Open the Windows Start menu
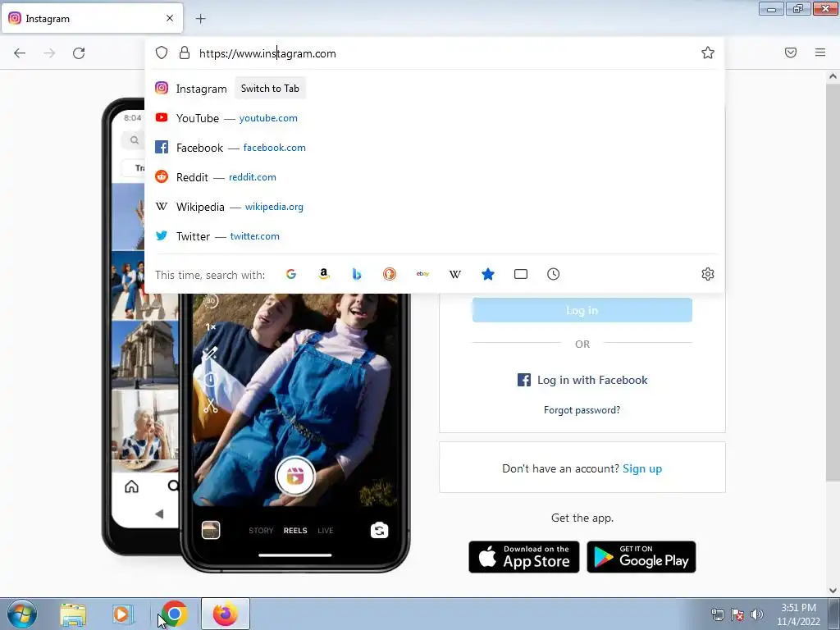This screenshot has width=840, height=630. point(21,614)
